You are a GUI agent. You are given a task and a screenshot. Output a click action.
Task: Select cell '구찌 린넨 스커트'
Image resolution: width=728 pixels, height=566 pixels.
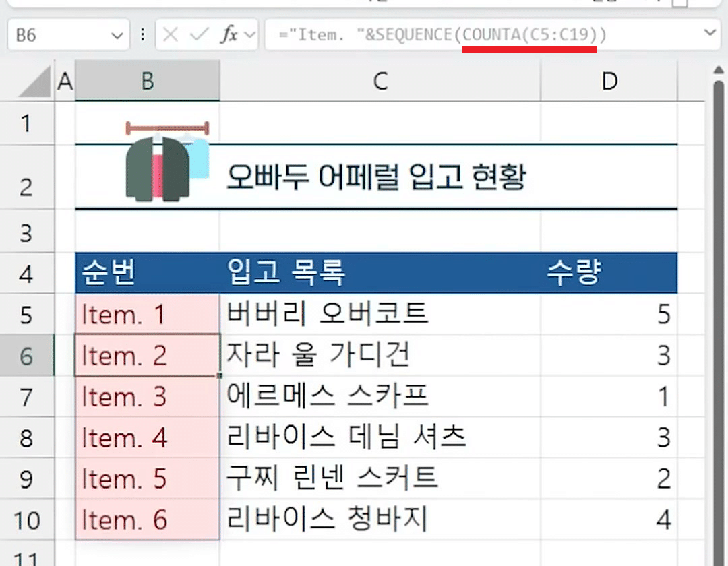(380, 479)
